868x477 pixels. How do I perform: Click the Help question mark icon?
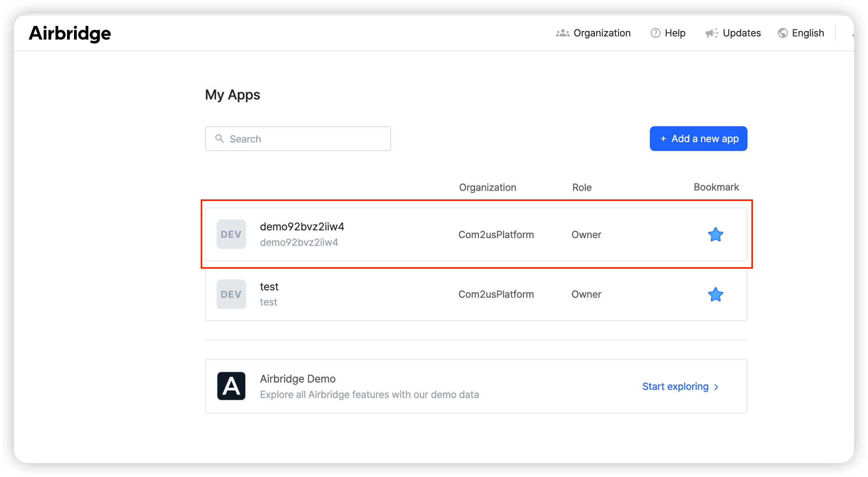(x=655, y=33)
